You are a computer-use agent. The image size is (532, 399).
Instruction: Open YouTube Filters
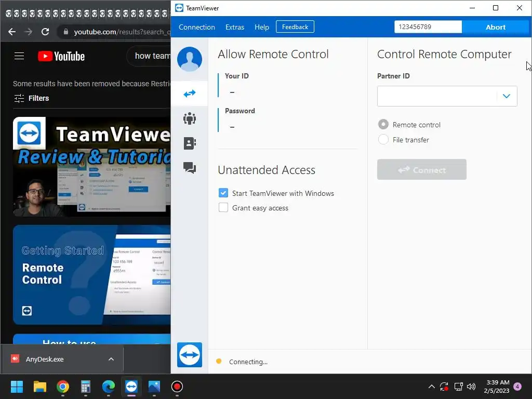(x=32, y=98)
